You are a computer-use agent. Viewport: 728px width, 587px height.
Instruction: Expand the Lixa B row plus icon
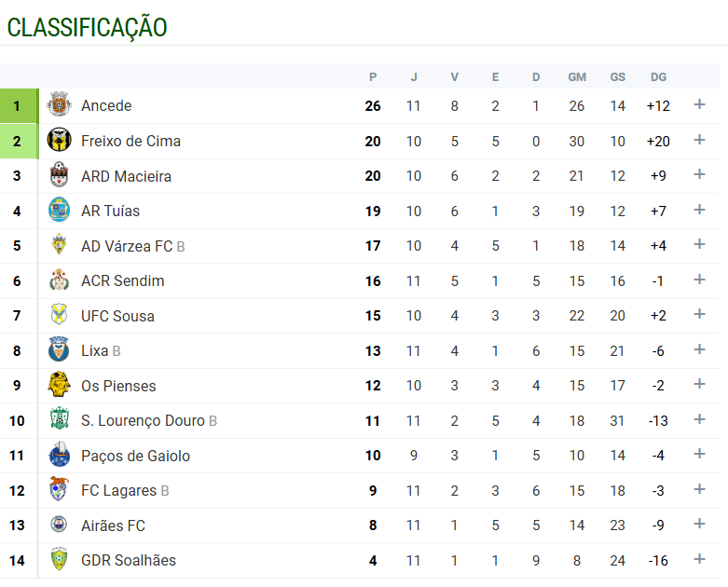(x=699, y=349)
